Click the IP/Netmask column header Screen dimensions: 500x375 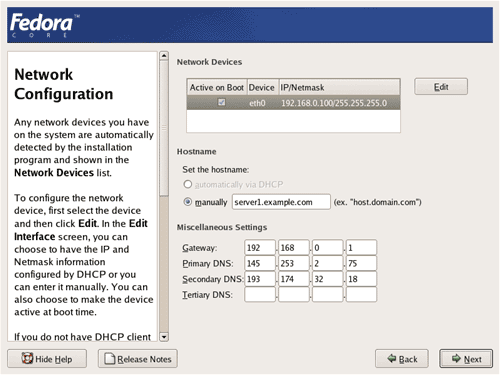coord(339,87)
